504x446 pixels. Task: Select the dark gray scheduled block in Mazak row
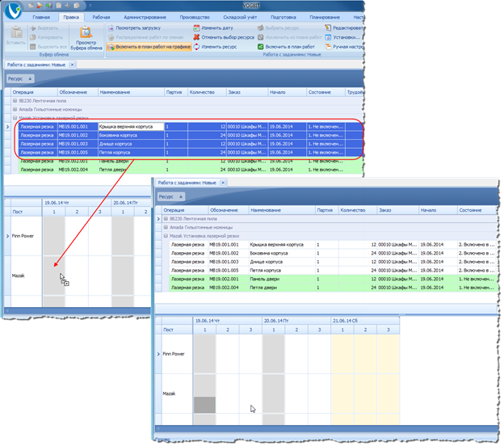(x=204, y=404)
